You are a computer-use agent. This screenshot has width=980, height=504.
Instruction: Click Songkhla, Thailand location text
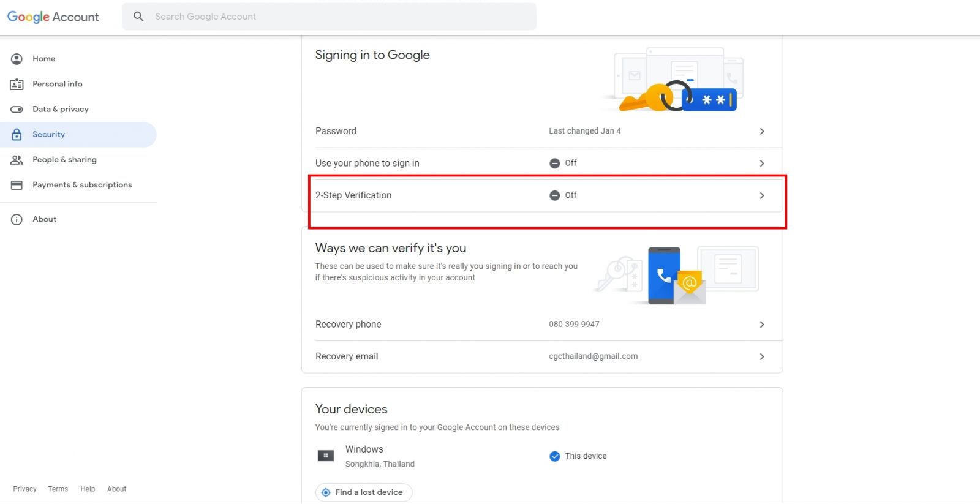click(380, 464)
